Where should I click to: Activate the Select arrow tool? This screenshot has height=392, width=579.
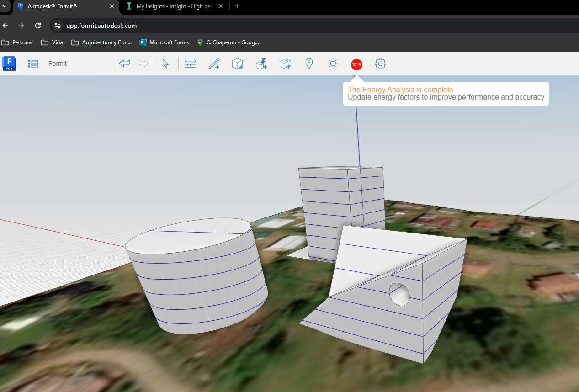click(165, 64)
